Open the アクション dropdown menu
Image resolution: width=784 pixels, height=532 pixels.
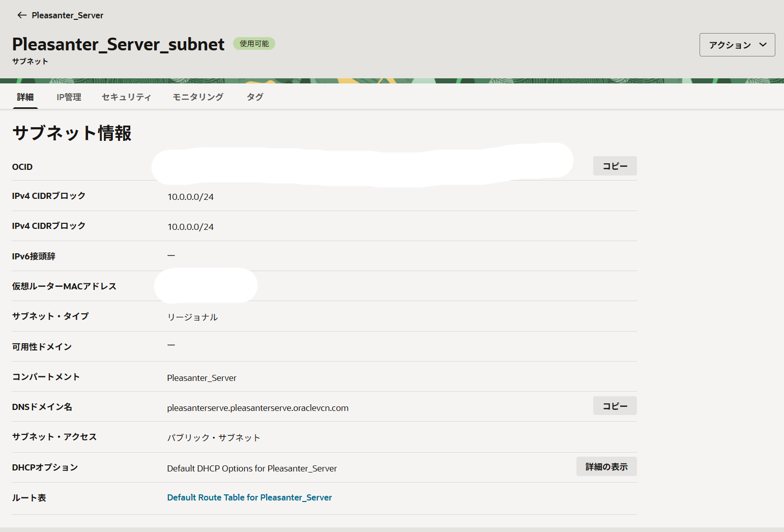(737, 45)
